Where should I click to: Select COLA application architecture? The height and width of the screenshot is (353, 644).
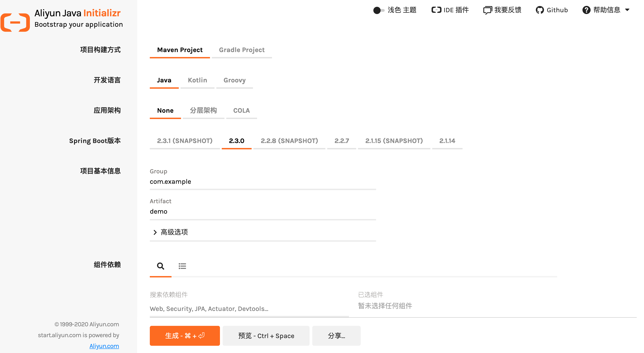pos(241,110)
